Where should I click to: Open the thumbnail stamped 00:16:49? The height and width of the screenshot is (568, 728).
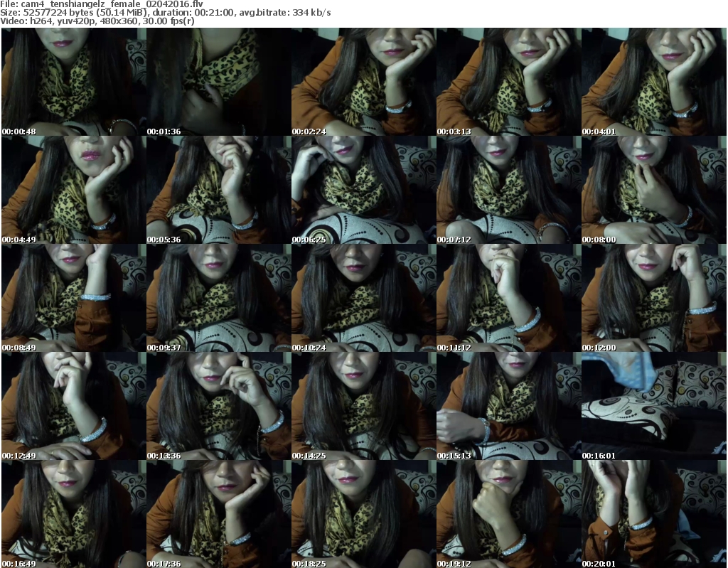click(74, 514)
